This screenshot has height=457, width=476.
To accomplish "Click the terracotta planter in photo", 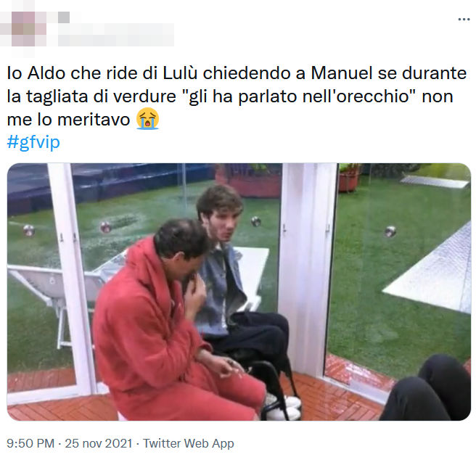I will point(348,178).
